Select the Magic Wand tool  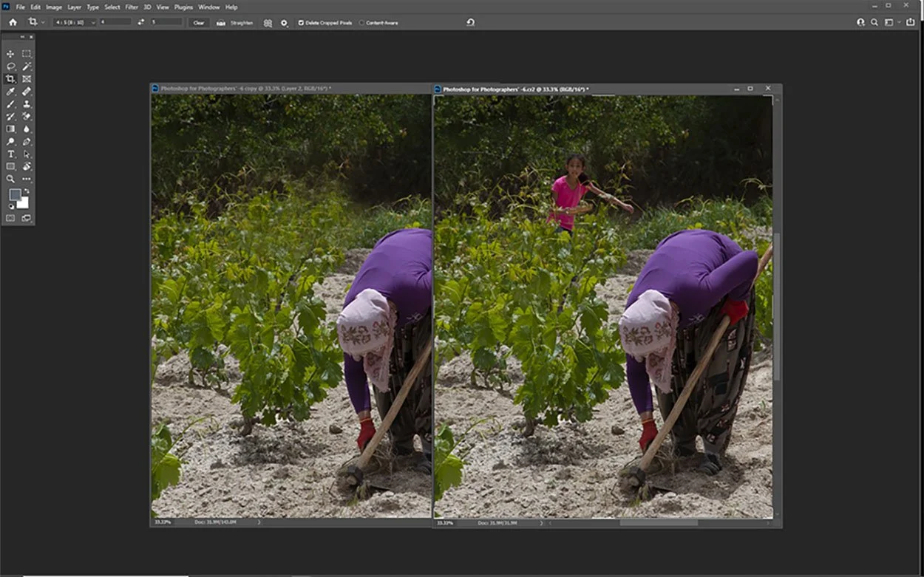pos(27,66)
